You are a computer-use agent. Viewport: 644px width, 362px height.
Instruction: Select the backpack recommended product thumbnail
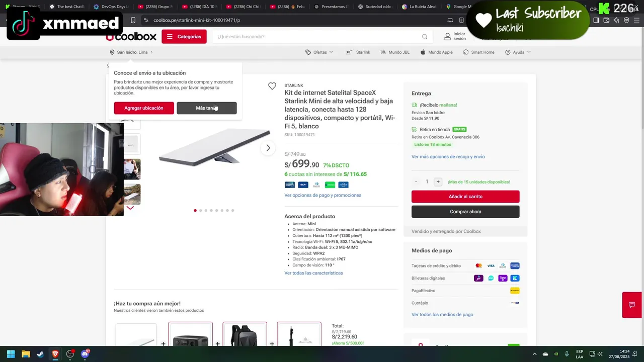point(245,334)
